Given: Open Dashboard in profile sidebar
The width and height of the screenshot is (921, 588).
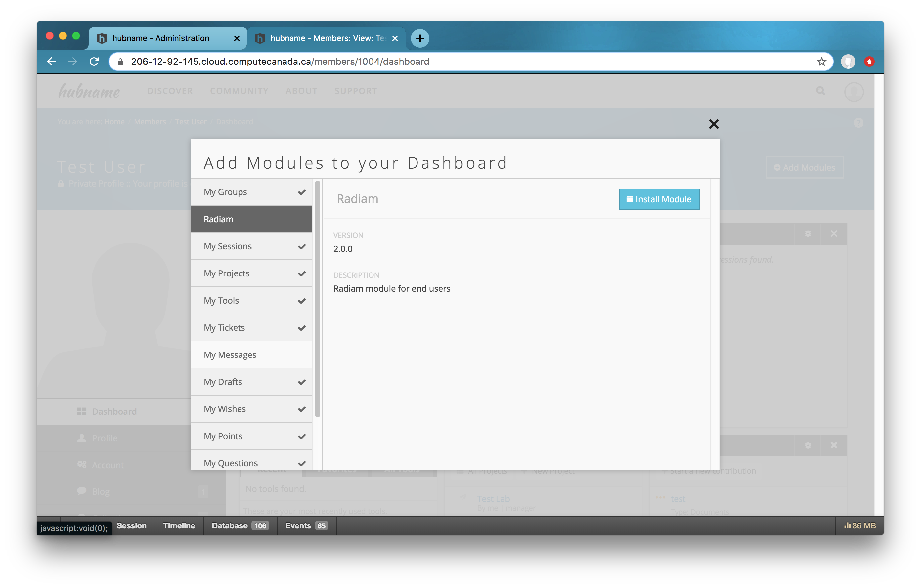Looking at the screenshot, I should 114,411.
